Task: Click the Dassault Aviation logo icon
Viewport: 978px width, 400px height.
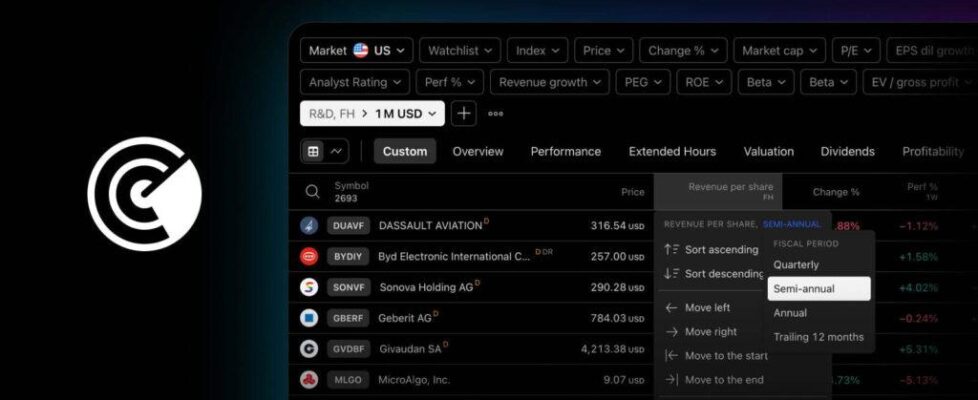Action: click(x=309, y=225)
